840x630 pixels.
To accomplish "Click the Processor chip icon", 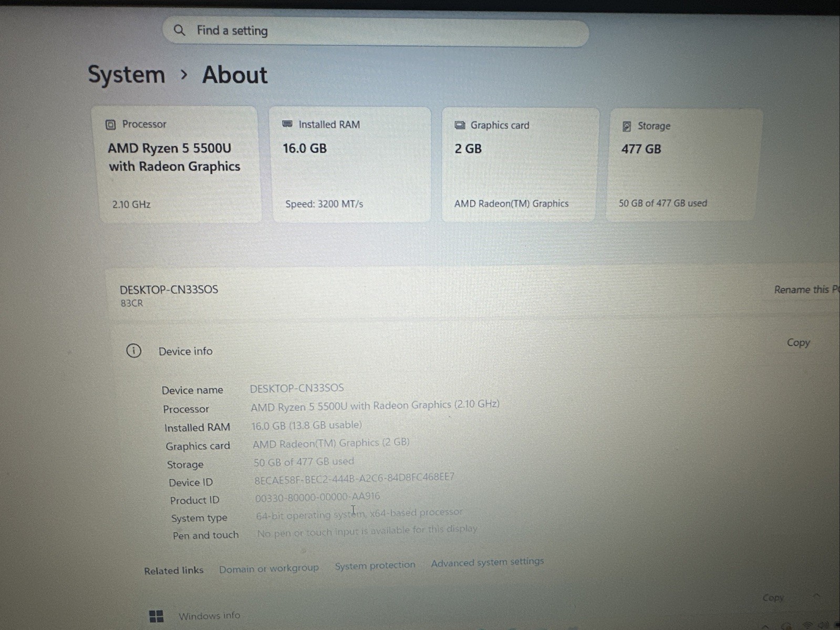I will pyautogui.click(x=110, y=125).
